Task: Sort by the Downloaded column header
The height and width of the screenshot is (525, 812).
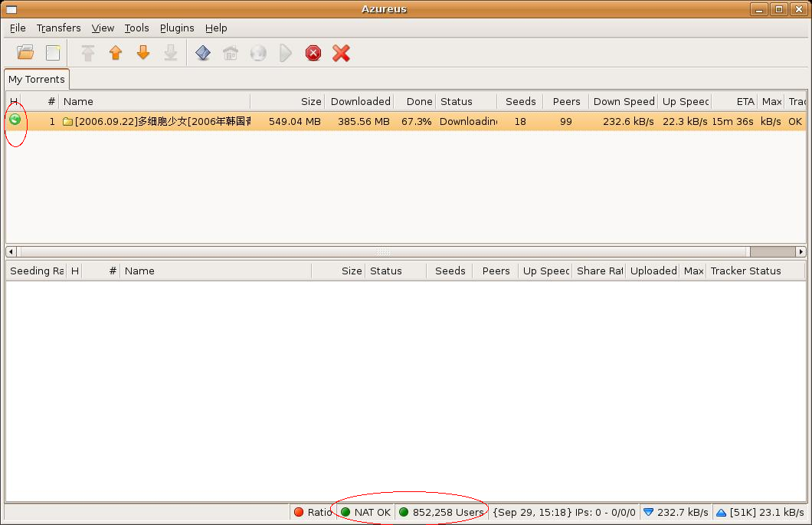Action: (359, 102)
